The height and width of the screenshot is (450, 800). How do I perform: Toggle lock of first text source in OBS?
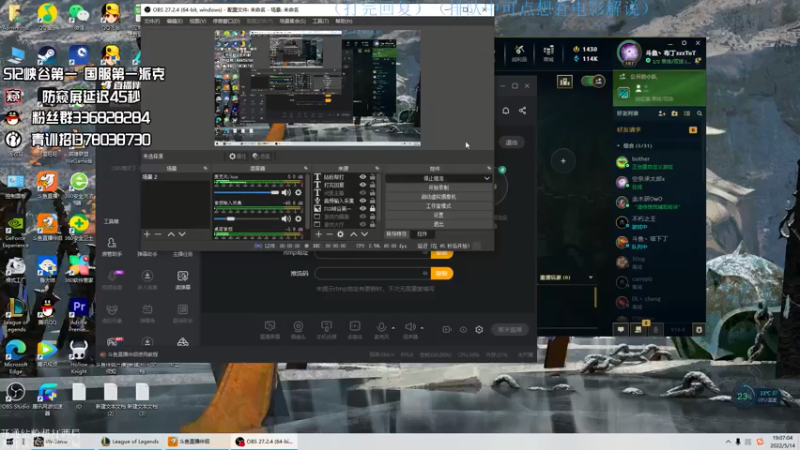coord(372,177)
